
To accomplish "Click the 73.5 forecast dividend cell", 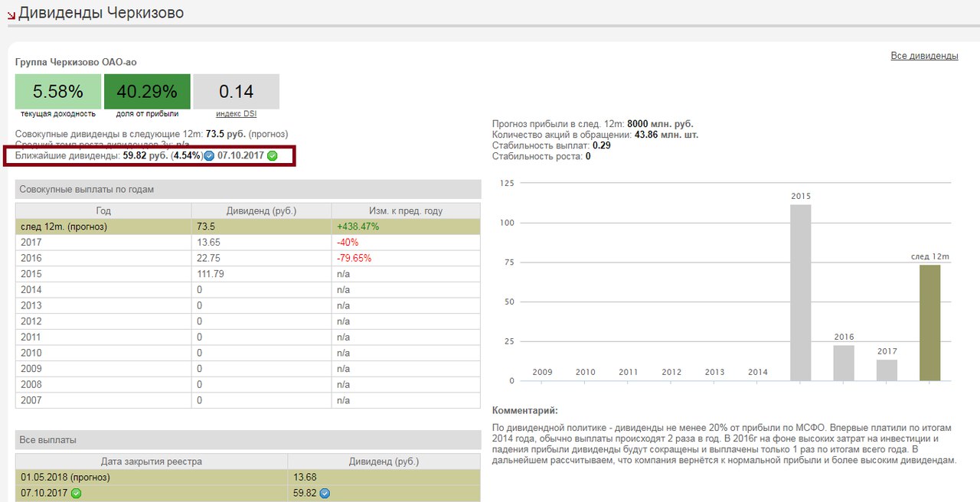I will (261, 227).
